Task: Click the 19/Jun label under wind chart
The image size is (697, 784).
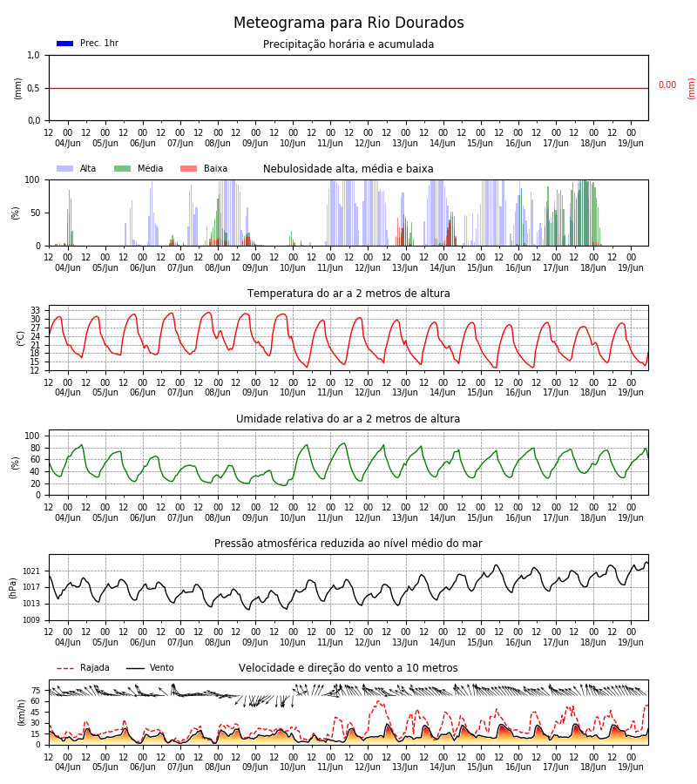Action: [631, 767]
